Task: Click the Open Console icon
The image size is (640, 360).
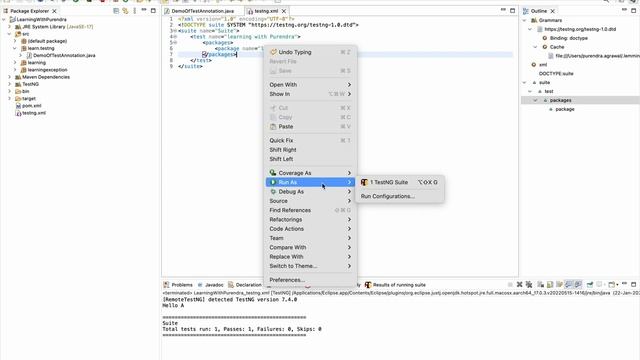Action: (611, 284)
